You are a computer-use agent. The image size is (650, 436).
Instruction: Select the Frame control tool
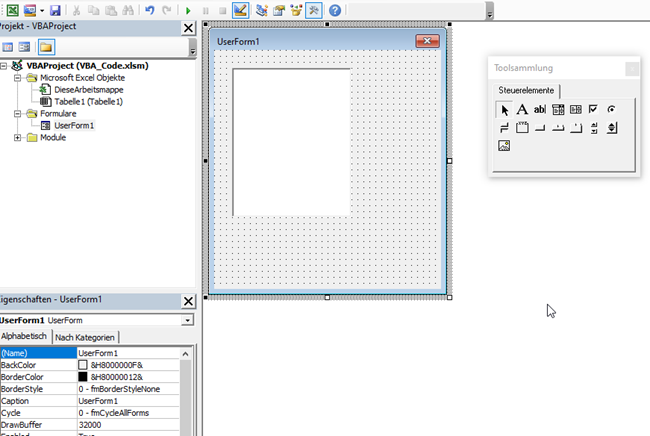522,128
